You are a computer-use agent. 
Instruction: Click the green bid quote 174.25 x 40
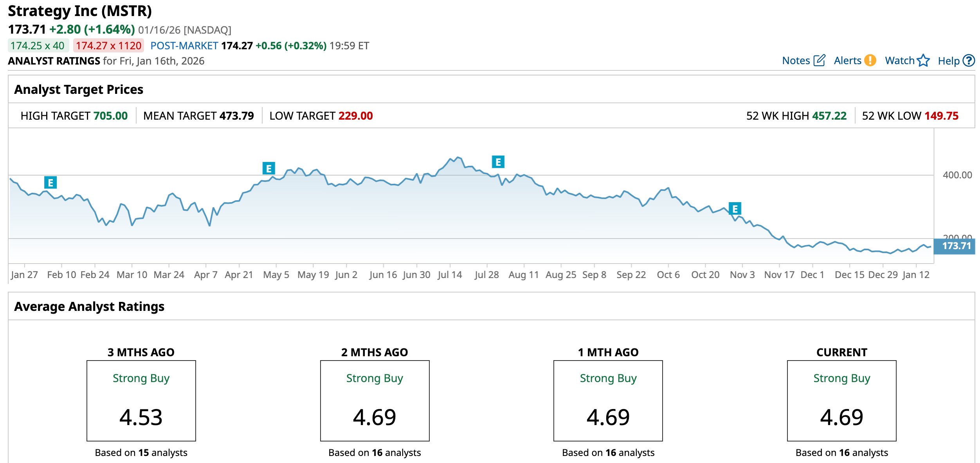(x=38, y=46)
